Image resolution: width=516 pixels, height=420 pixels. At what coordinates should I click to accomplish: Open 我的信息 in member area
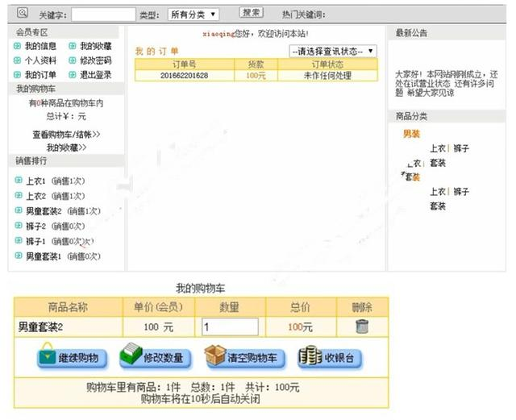tap(40, 46)
